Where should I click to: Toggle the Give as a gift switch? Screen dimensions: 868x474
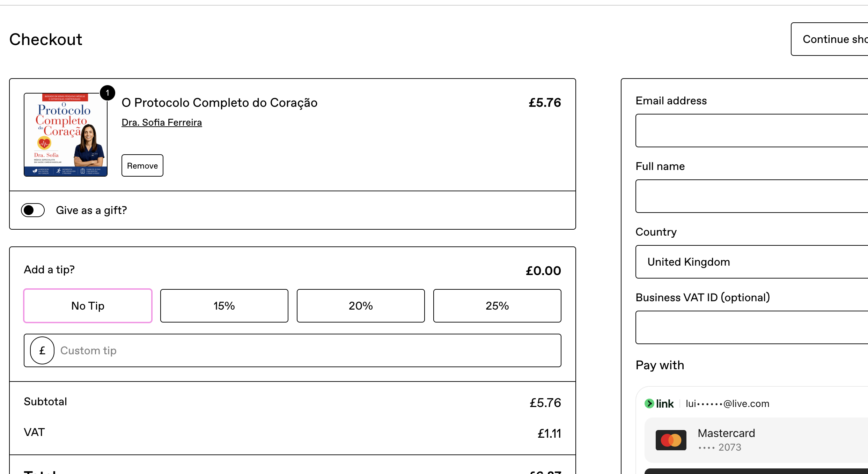[x=33, y=210]
